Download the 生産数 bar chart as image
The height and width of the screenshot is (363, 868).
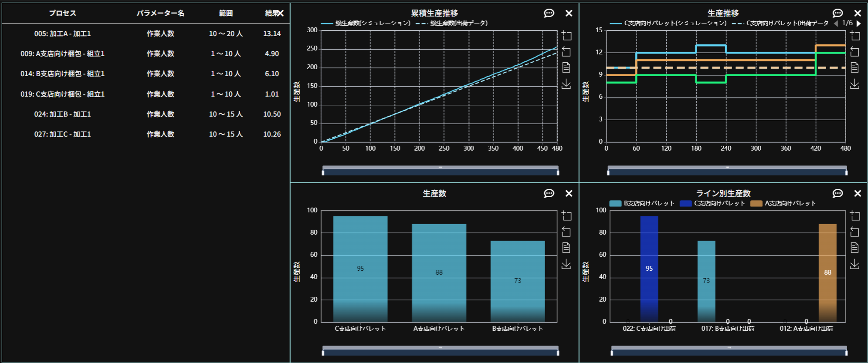click(x=566, y=264)
